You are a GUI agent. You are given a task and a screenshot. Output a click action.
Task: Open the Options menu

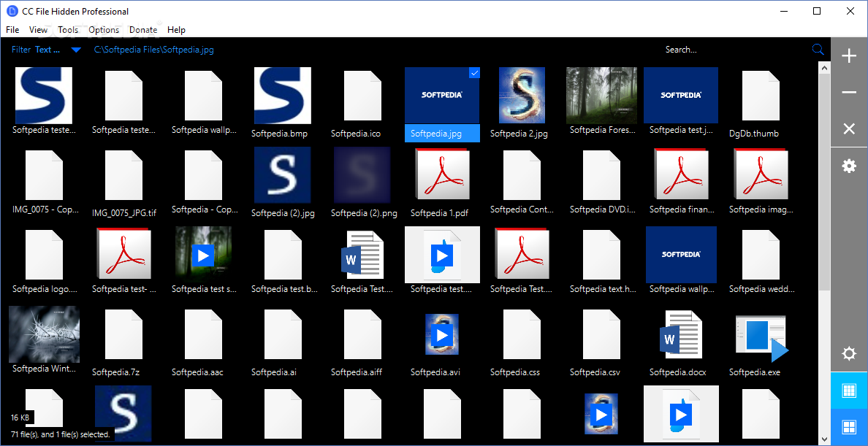(104, 30)
